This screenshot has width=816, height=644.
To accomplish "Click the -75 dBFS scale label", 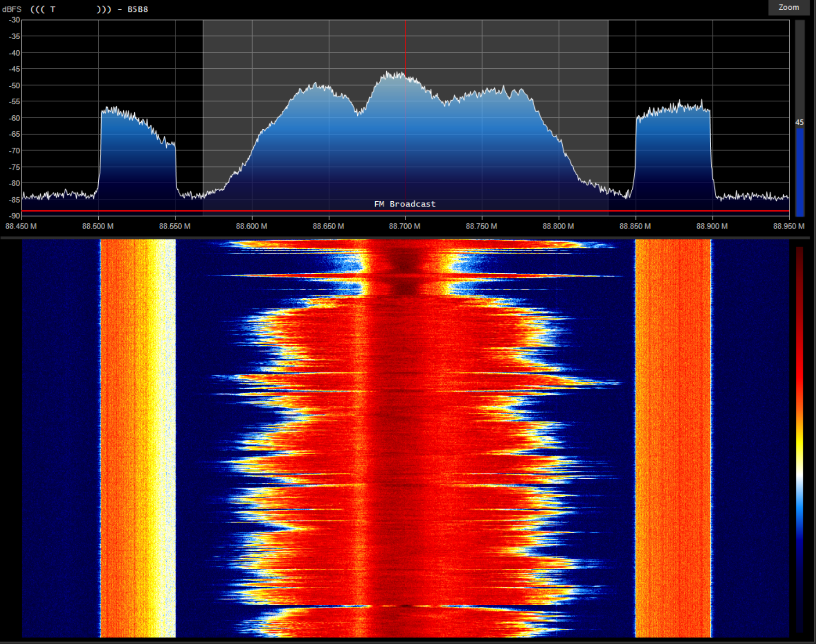I will (x=14, y=167).
